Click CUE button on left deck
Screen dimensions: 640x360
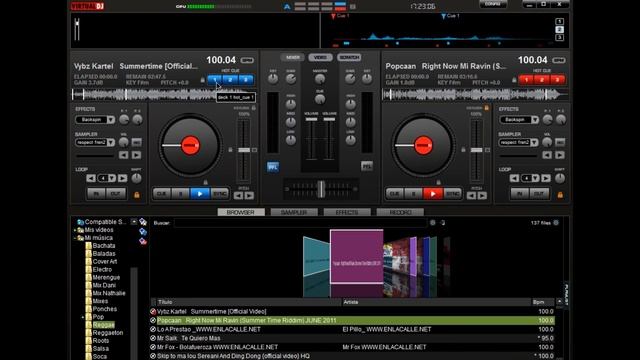162,193
